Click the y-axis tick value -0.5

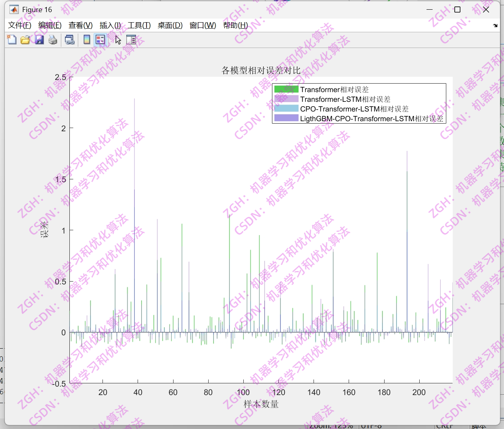(59, 384)
